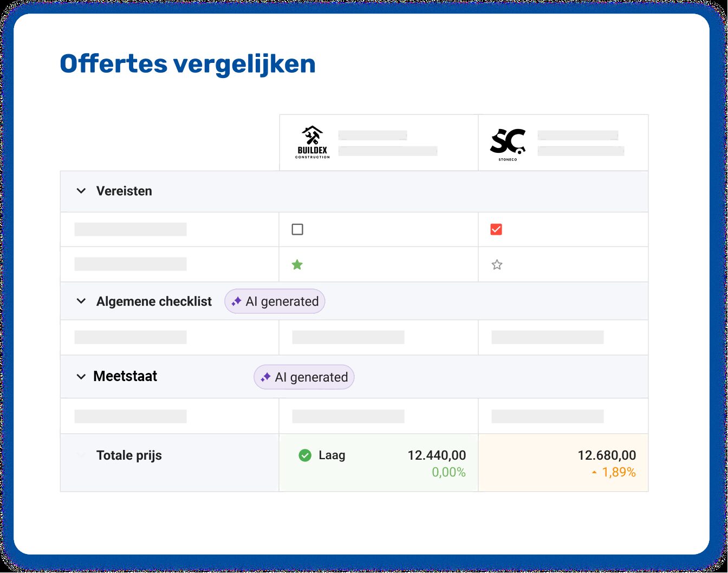
Task: Click the sparkle icon in Meetstaat badge
Action: (265, 377)
